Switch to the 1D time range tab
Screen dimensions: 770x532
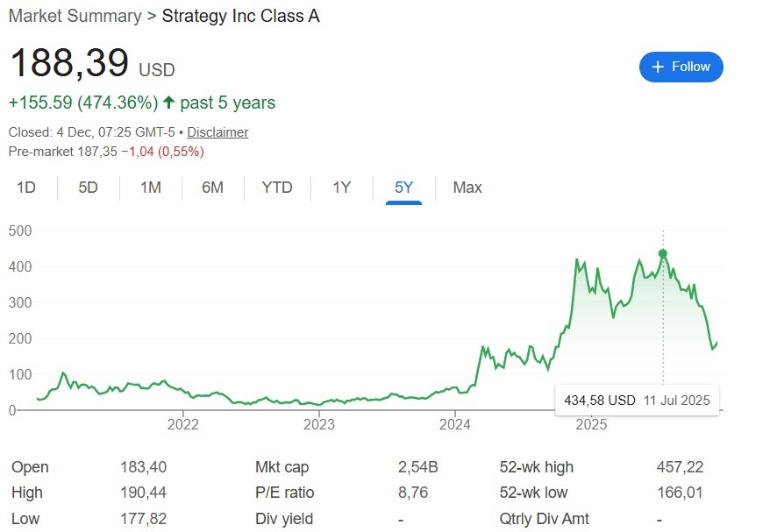pyautogui.click(x=25, y=188)
